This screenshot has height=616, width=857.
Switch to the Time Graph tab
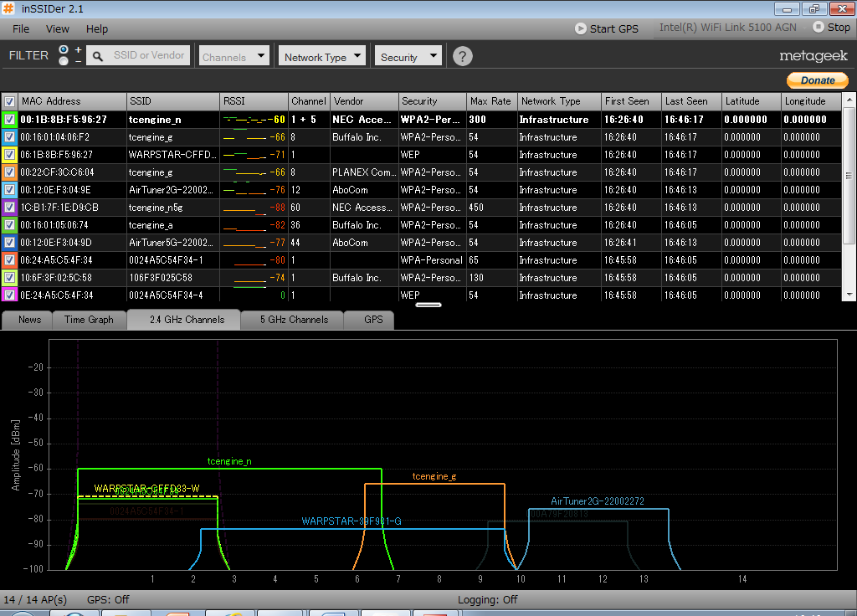point(89,320)
